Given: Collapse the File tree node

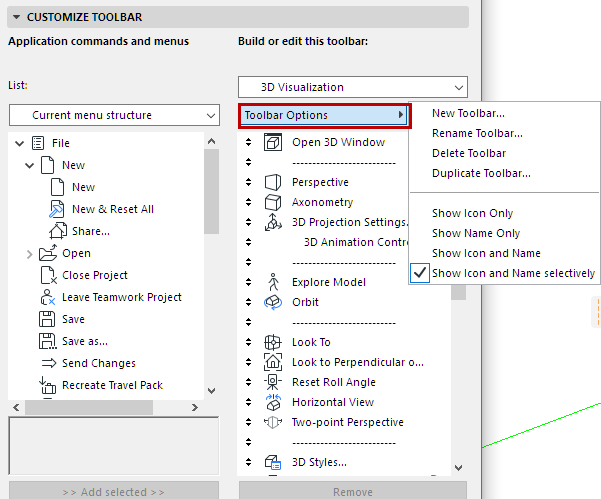Looking at the screenshot, I should tap(18, 143).
